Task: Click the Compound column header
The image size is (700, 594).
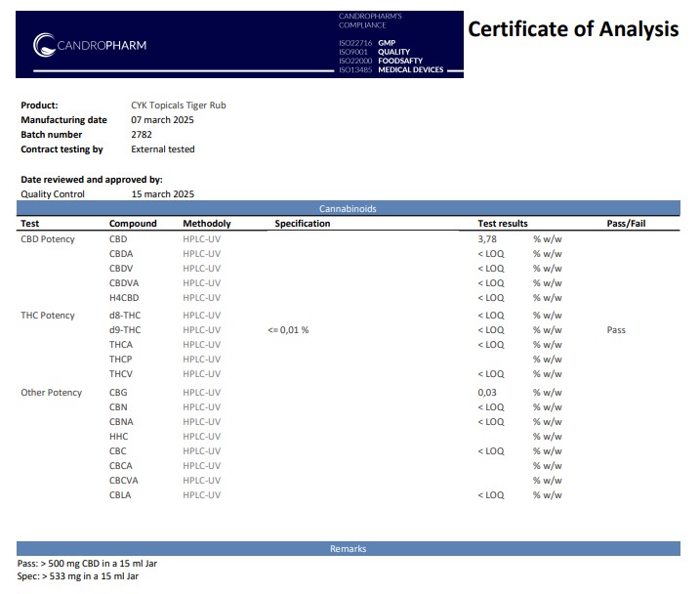Action: click(x=133, y=224)
